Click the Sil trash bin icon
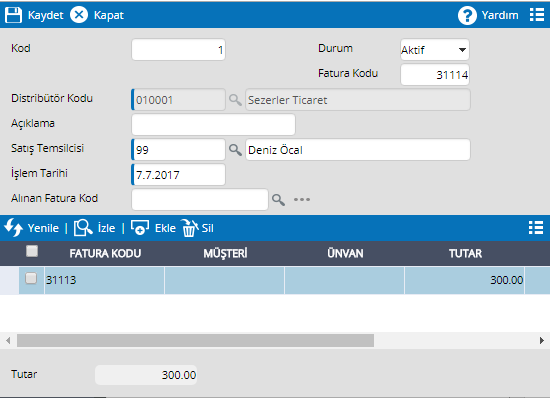 click(190, 228)
